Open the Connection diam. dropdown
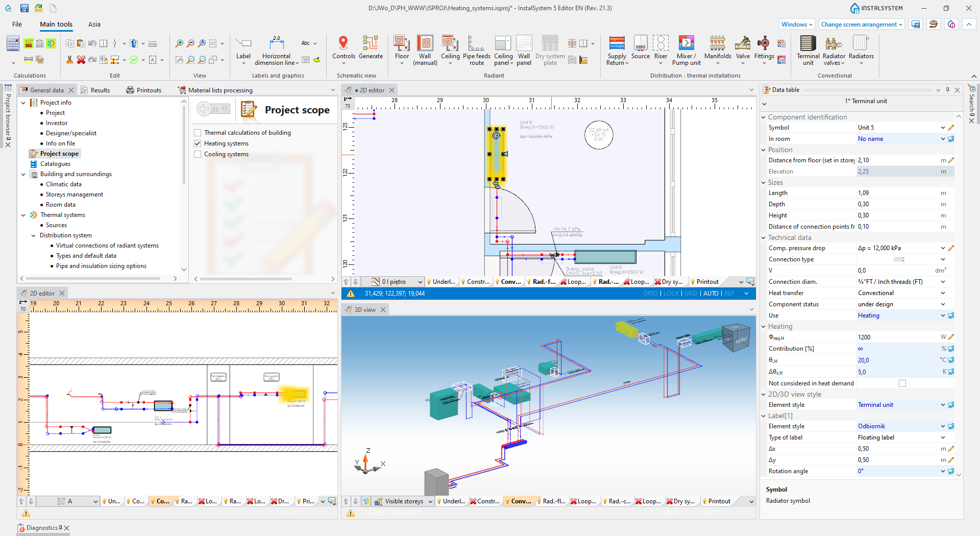 pyautogui.click(x=942, y=282)
